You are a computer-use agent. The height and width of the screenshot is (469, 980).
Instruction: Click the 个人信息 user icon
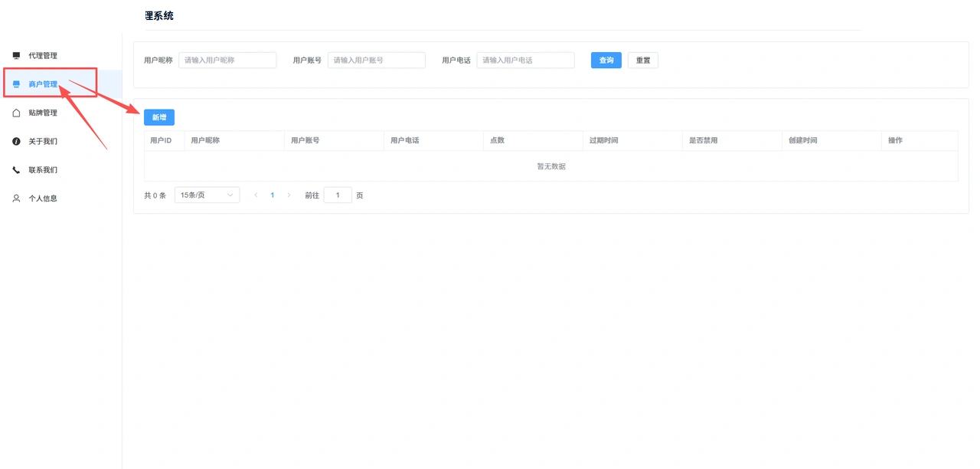16,198
